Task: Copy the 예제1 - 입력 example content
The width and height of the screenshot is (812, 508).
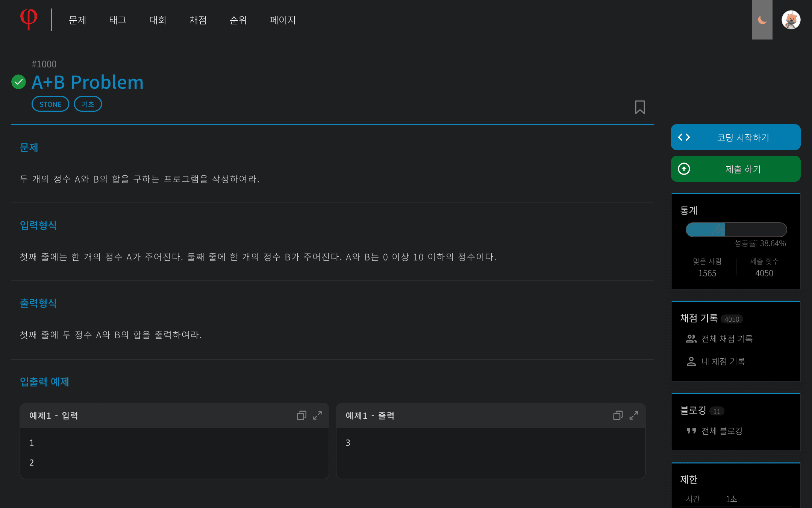Action: click(x=301, y=415)
